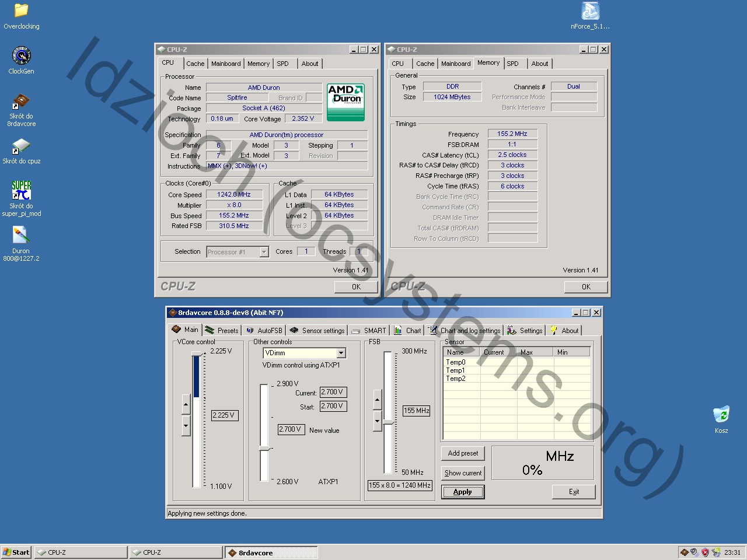Click the second CPU-Z taskbar button
Image resolution: width=747 pixels, height=560 pixels.
(x=176, y=552)
